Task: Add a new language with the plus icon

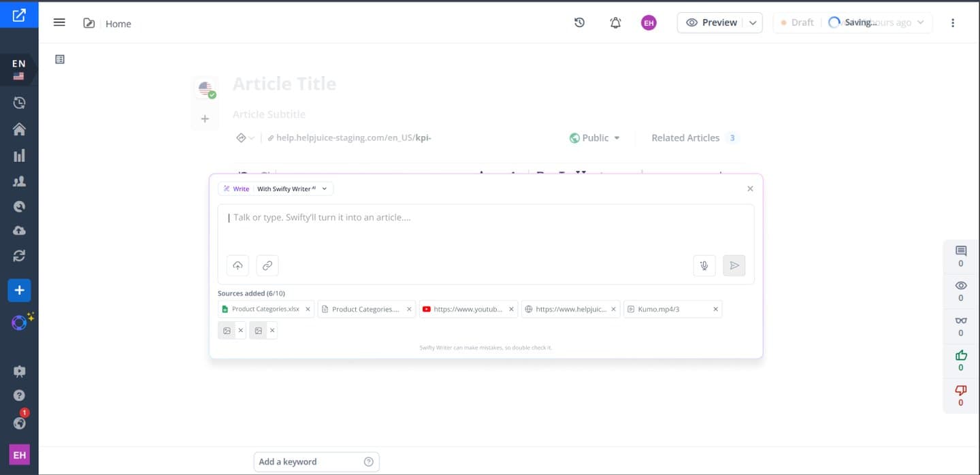Action: coord(205,118)
